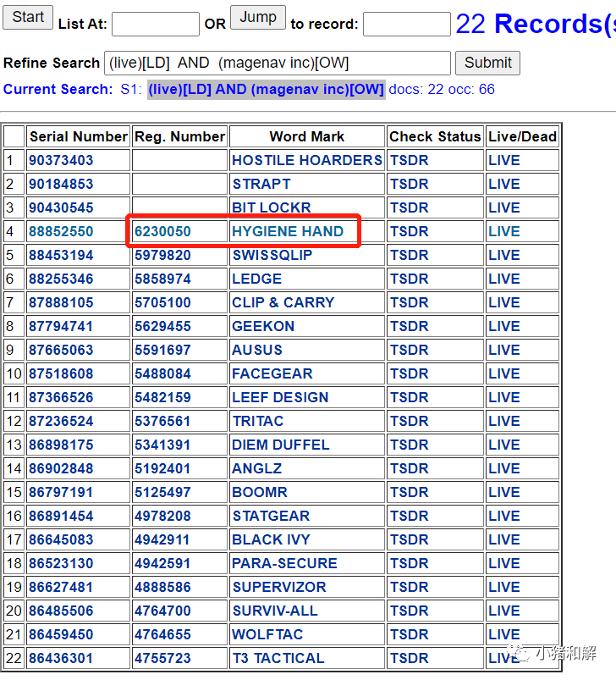Image resolution: width=616 pixels, height=680 pixels.
Task: Open TSDR for AUSUS row
Action: click(409, 350)
